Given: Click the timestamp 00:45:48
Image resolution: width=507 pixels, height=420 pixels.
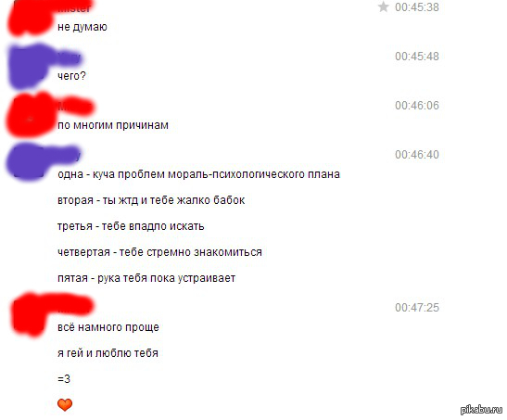Looking at the screenshot, I should [417, 57].
